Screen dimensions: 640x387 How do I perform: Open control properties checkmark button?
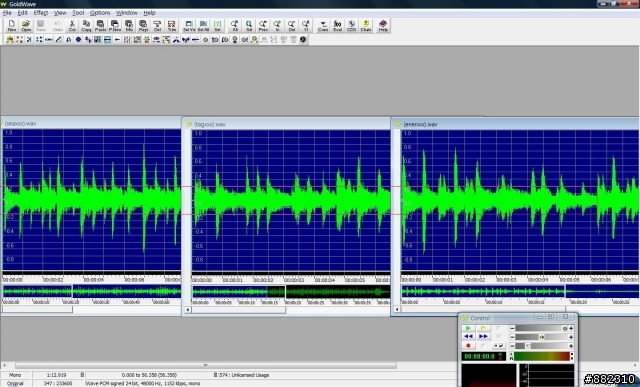click(x=498, y=346)
